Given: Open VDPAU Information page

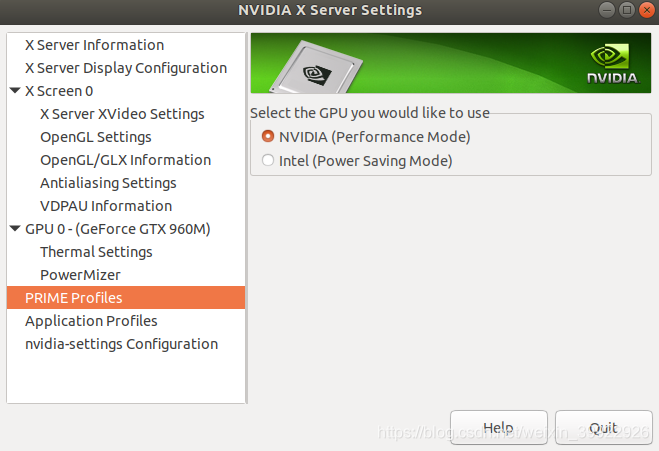Looking at the screenshot, I should [106, 206].
